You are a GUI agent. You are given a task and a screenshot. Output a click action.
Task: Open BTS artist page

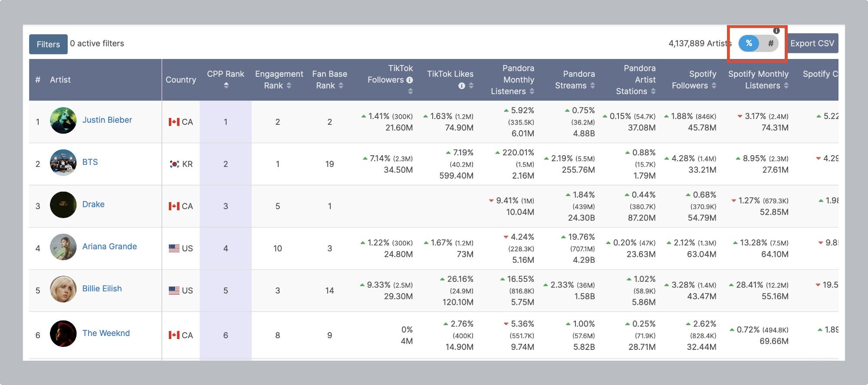[x=90, y=162]
